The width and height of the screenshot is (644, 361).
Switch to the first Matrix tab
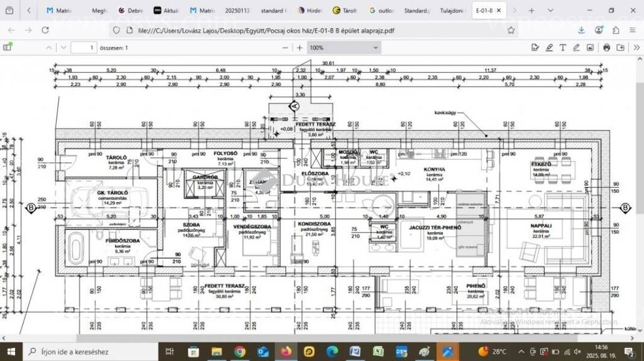[x=60, y=11]
